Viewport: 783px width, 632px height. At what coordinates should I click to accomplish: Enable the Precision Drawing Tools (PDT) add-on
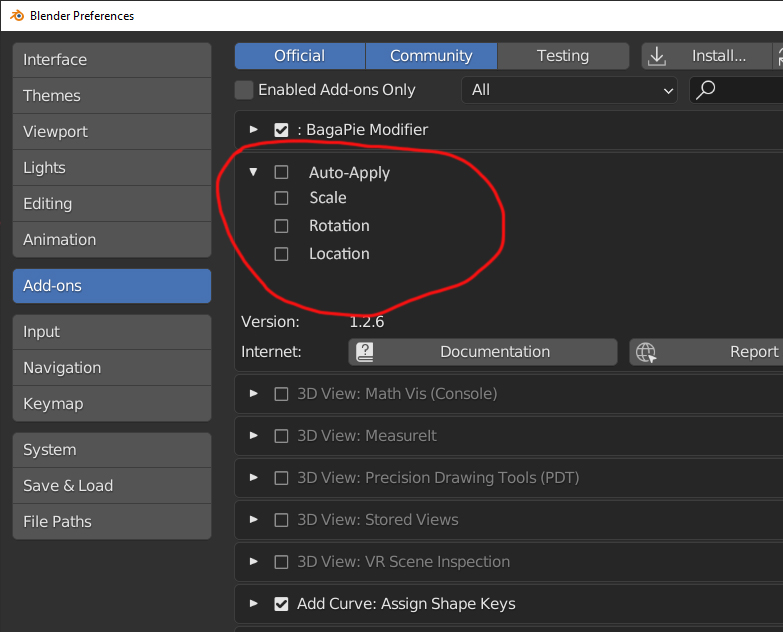tap(281, 478)
